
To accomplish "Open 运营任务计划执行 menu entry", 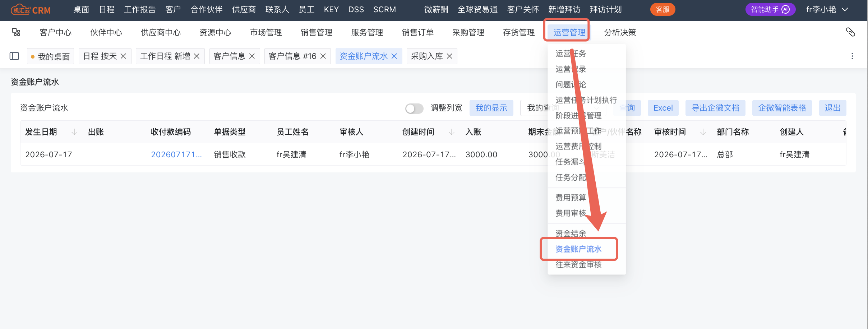I will (586, 100).
